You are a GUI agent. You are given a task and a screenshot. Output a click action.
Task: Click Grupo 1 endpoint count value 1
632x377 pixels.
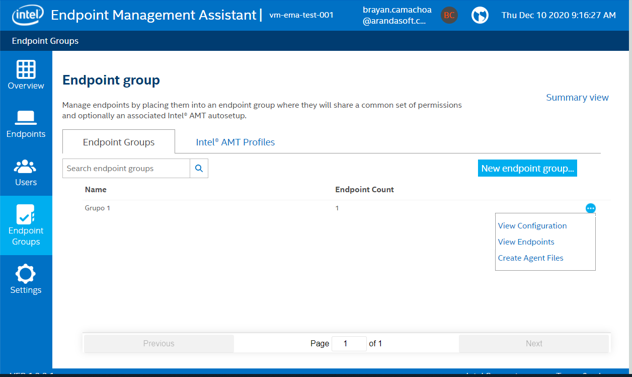tap(337, 208)
